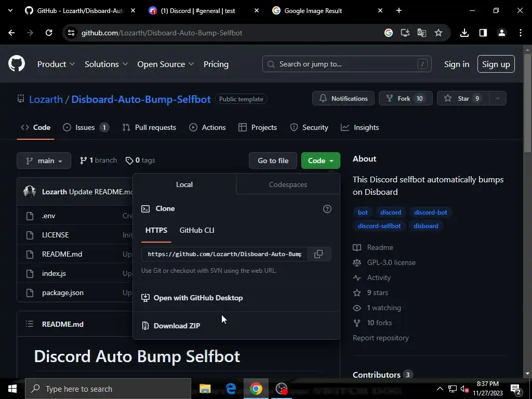Expand the Solutions menu
This screenshot has height=399, width=532.
point(106,64)
